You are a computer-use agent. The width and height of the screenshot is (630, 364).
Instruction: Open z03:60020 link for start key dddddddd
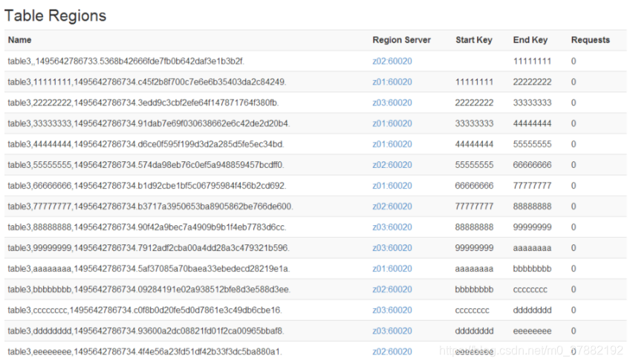tap(392, 331)
